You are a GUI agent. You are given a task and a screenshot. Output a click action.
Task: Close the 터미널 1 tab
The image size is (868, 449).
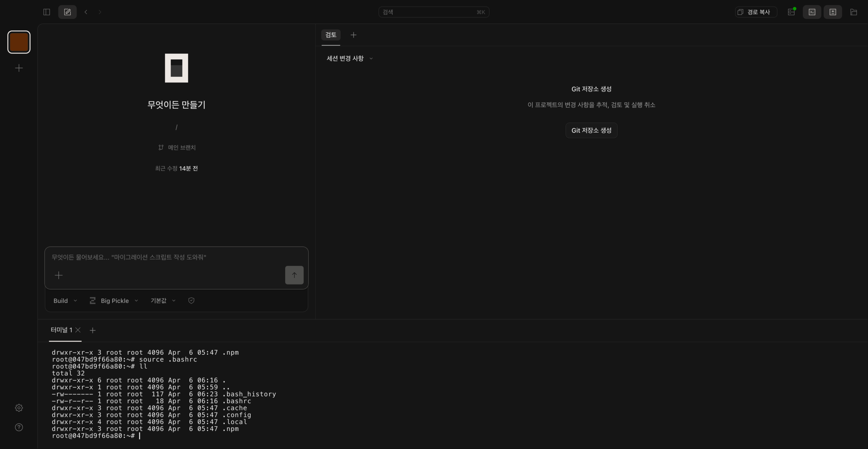click(x=78, y=330)
